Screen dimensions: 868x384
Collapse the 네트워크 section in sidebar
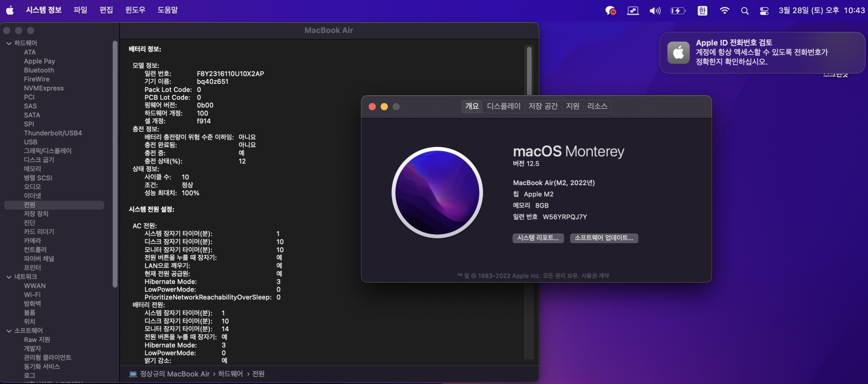pyautogui.click(x=9, y=277)
